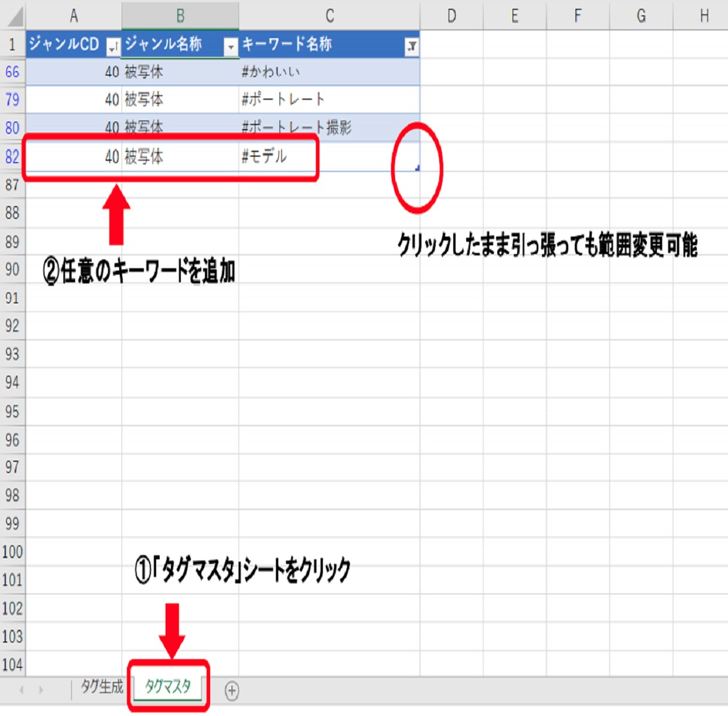Screen dimensions: 728x716
Task: Click the 40 value in row 66
Action: click(73, 72)
